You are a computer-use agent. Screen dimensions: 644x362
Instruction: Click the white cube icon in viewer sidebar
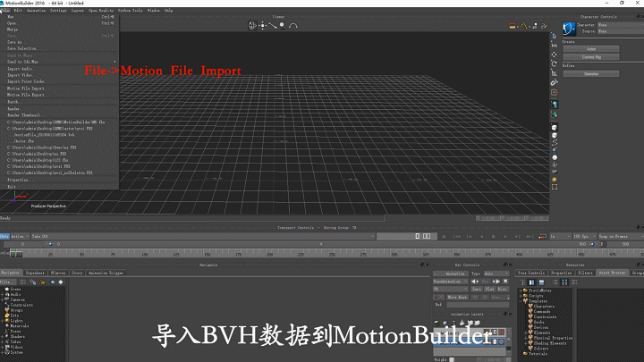(x=555, y=128)
